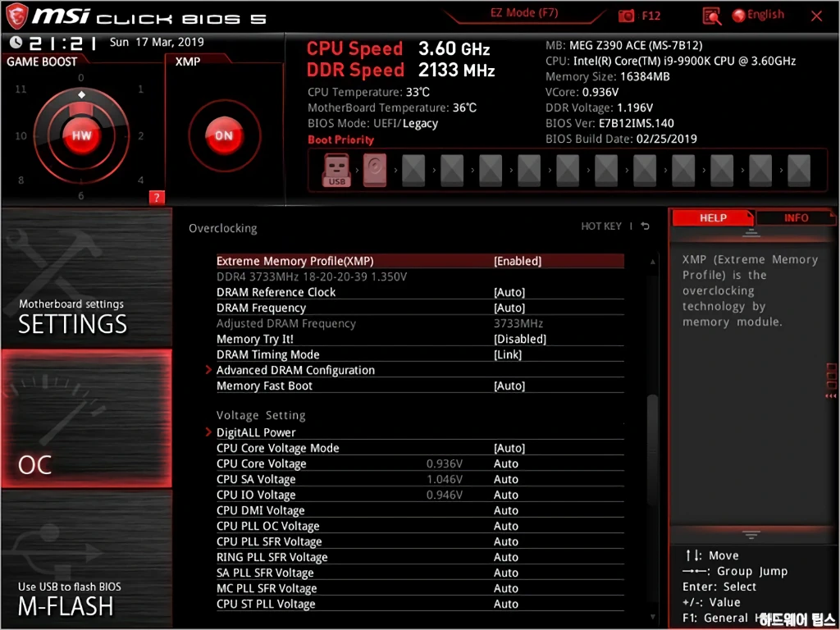Click scroll-down arrow of settings list
840x630 pixels.
tap(652, 617)
